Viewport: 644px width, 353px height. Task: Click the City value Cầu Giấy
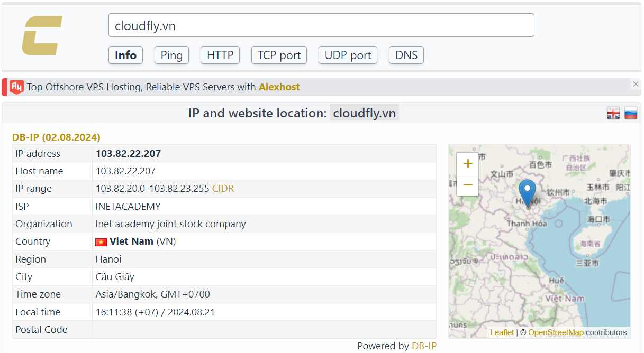(x=115, y=277)
